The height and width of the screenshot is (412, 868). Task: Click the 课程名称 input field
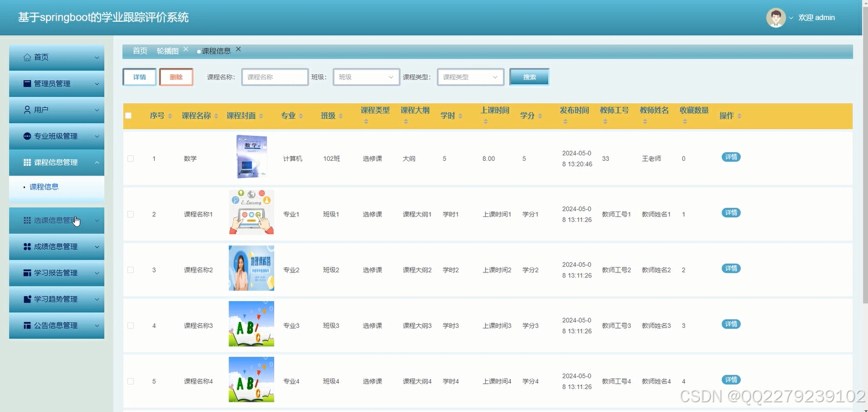pos(274,77)
